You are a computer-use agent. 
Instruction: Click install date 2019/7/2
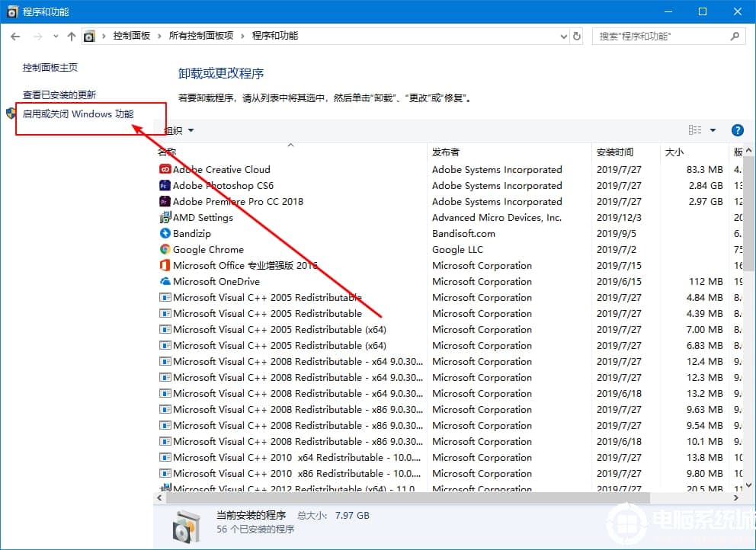617,249
